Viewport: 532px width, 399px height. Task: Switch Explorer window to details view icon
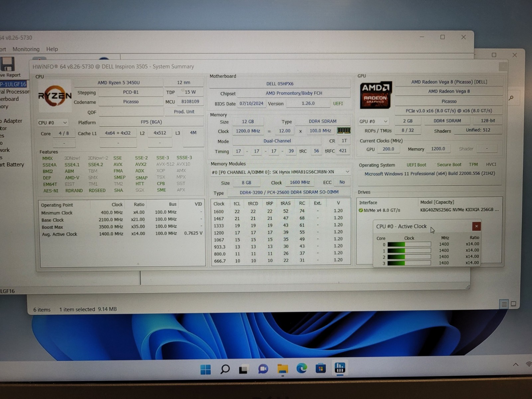coord(504,304)
